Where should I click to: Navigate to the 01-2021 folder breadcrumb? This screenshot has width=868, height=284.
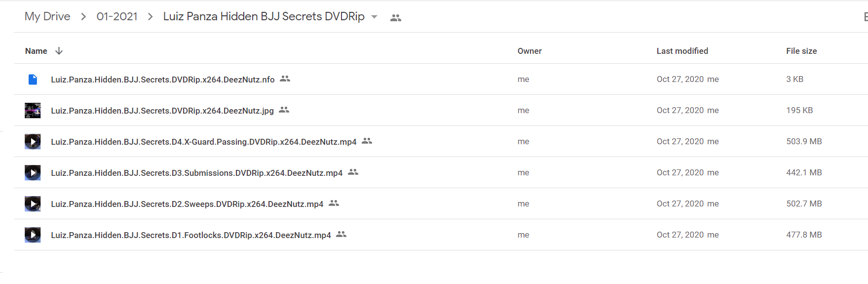coord(117,16)
